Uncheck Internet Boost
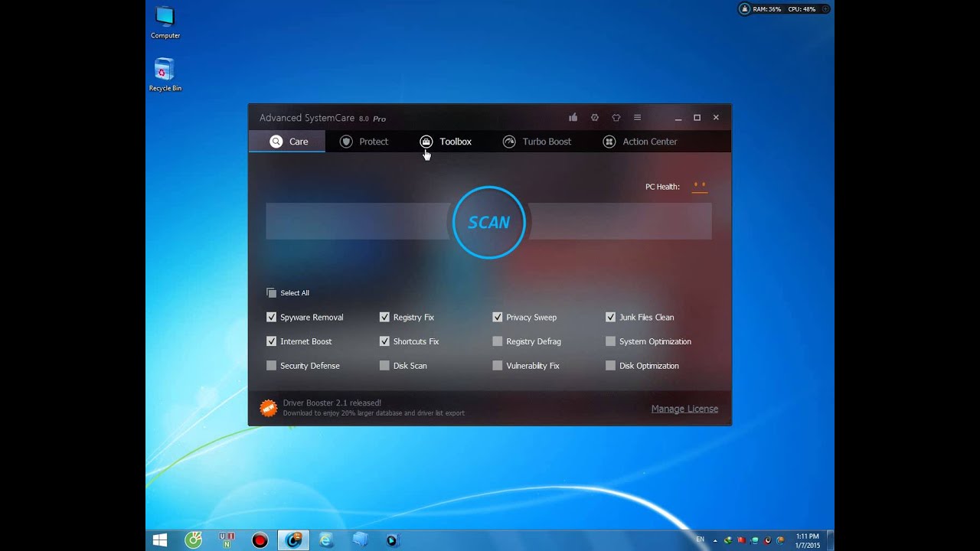Screen dimensions: 980x551 click(x=271, y=341)
